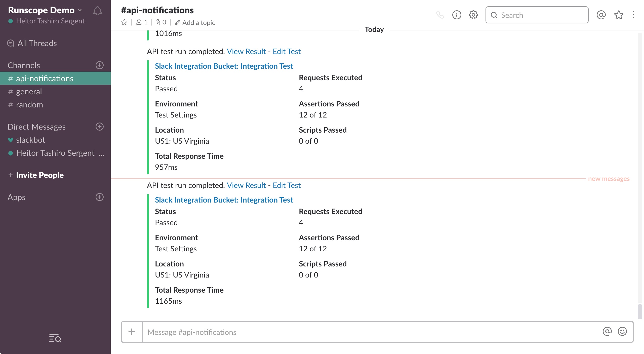Click the 957ms response time value
This screenshot has width=644, height=354.
point(166,167)
